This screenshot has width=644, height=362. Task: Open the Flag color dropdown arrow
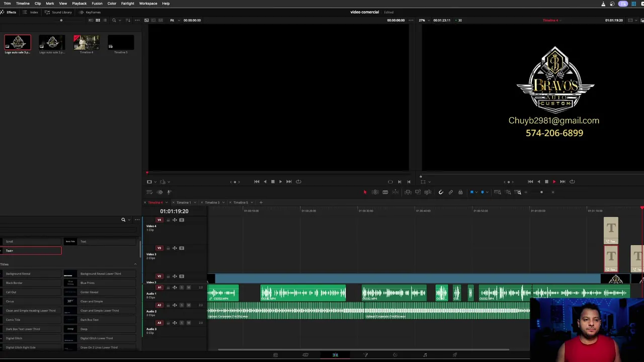(x=476, y=192)
